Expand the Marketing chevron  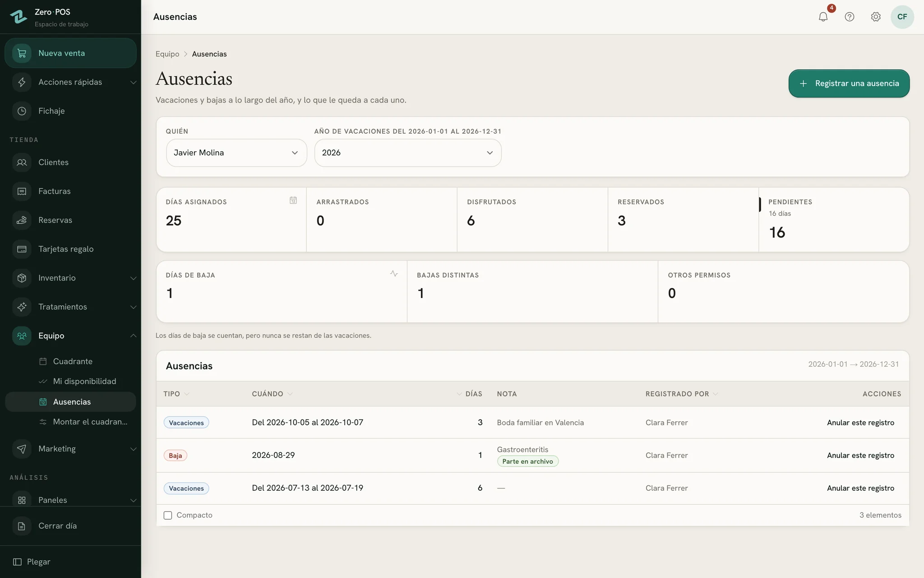point(133,449)
